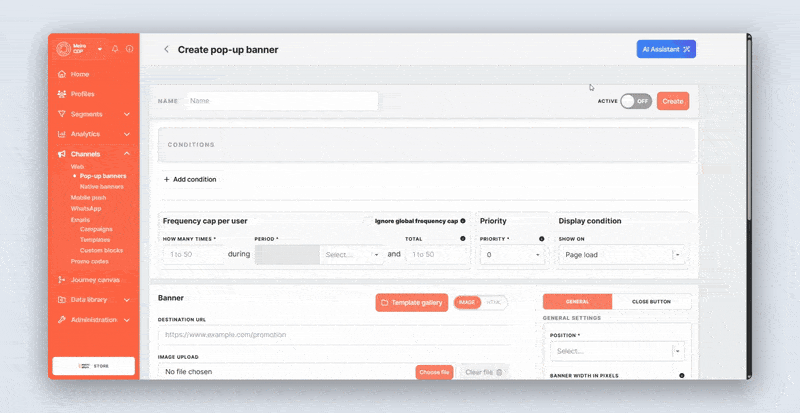
Task: Focus the Destination URL field
Action: coord(334,335)
